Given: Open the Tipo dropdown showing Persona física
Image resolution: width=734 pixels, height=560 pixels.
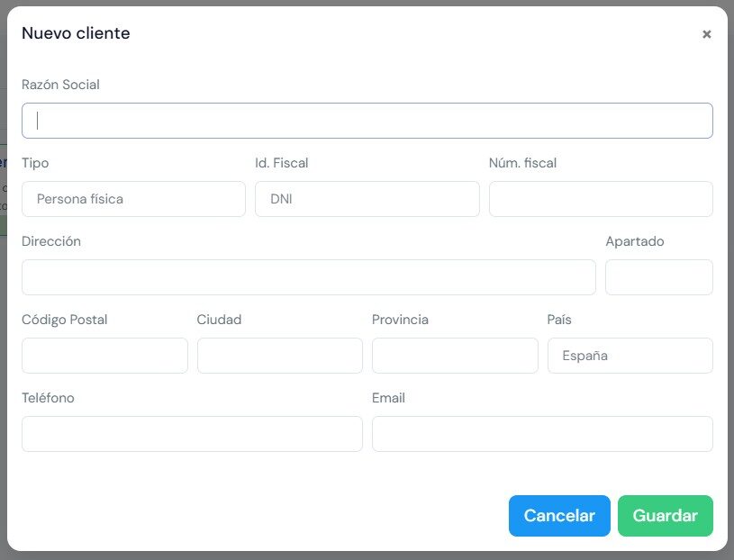Looking at the screenshot, I should pos(133,199).
